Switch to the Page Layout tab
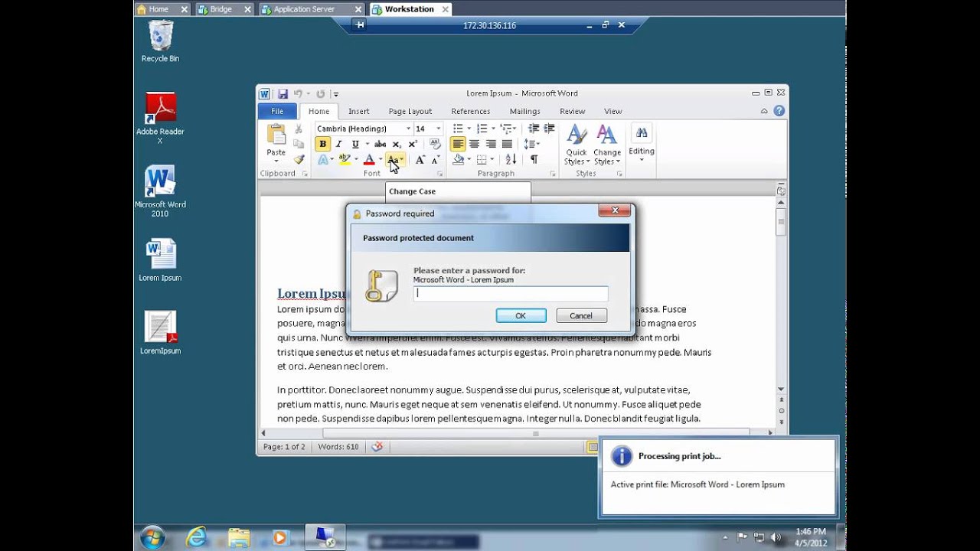The width and height of the screenshot is (980, 551). click(410, 111)
